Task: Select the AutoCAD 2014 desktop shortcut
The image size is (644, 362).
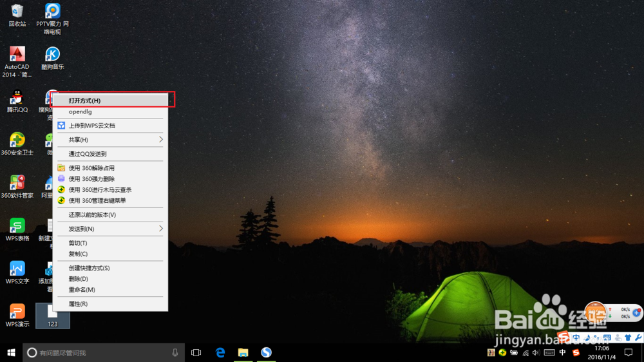Action: [17, 62]
